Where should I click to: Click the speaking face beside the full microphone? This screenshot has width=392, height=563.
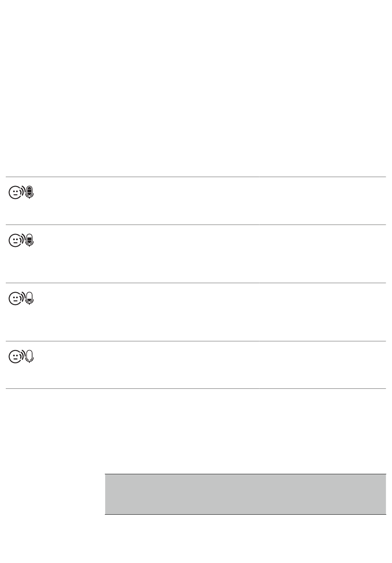pyautogui.click(x=16, y=192)
